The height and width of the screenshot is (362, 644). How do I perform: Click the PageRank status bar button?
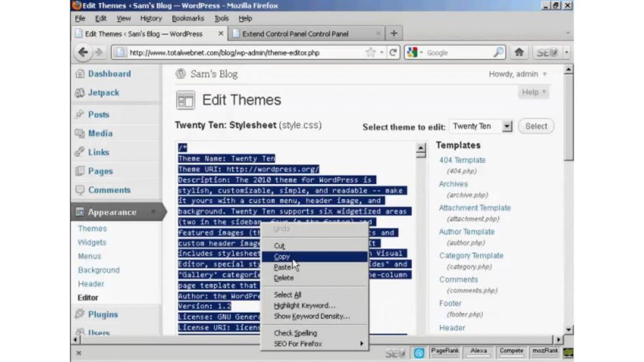(444, 353)
